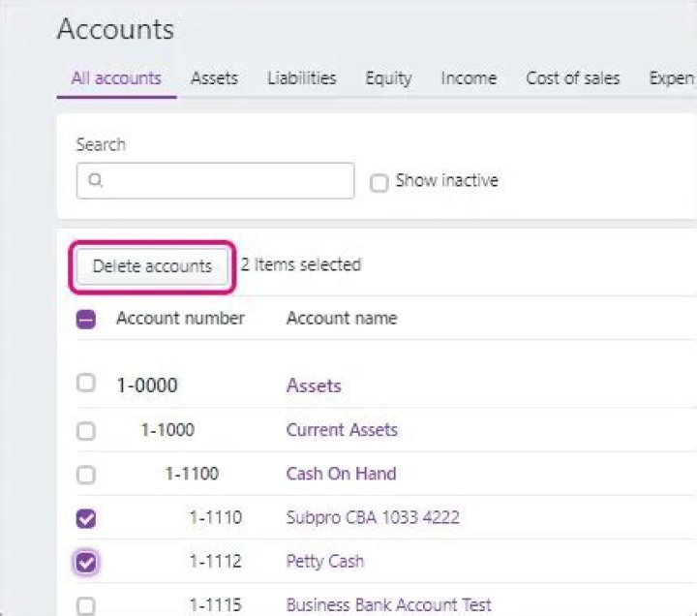
Task: Enable the Show inactive checkbox
Action: coord(379,182)
